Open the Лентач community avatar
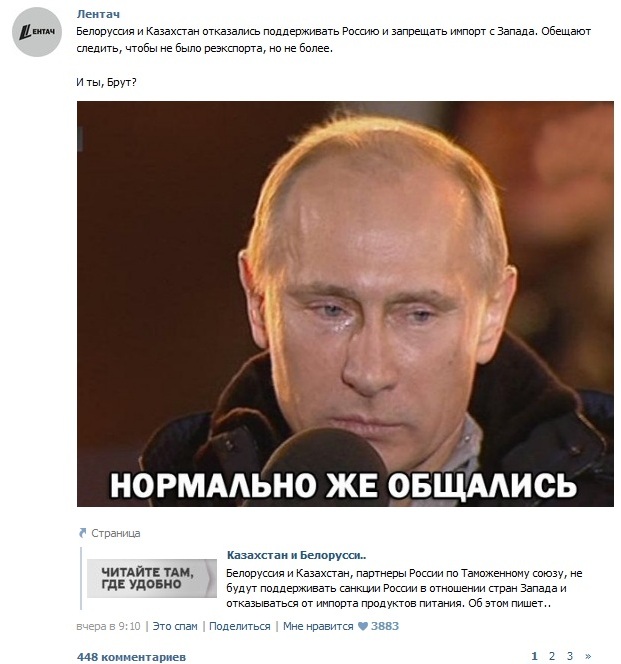This screenshot has height=664, width=621. pos(37,32)
